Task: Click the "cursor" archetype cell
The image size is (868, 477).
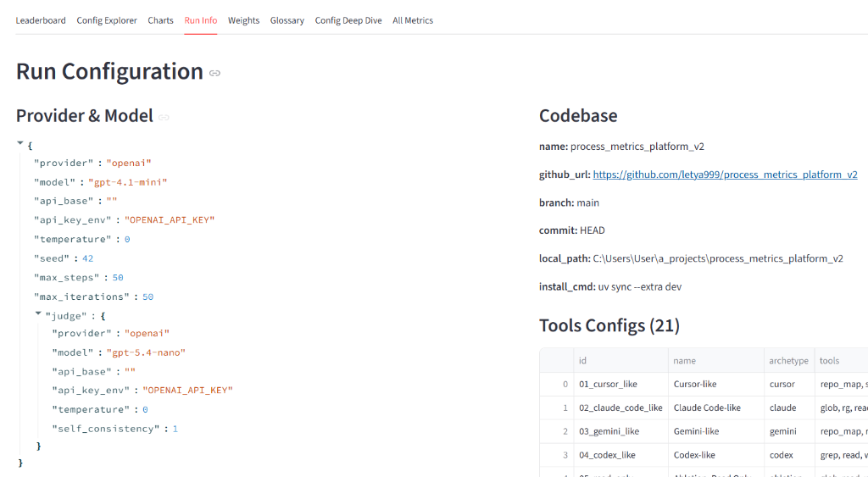Action: [x=789, y=384]
